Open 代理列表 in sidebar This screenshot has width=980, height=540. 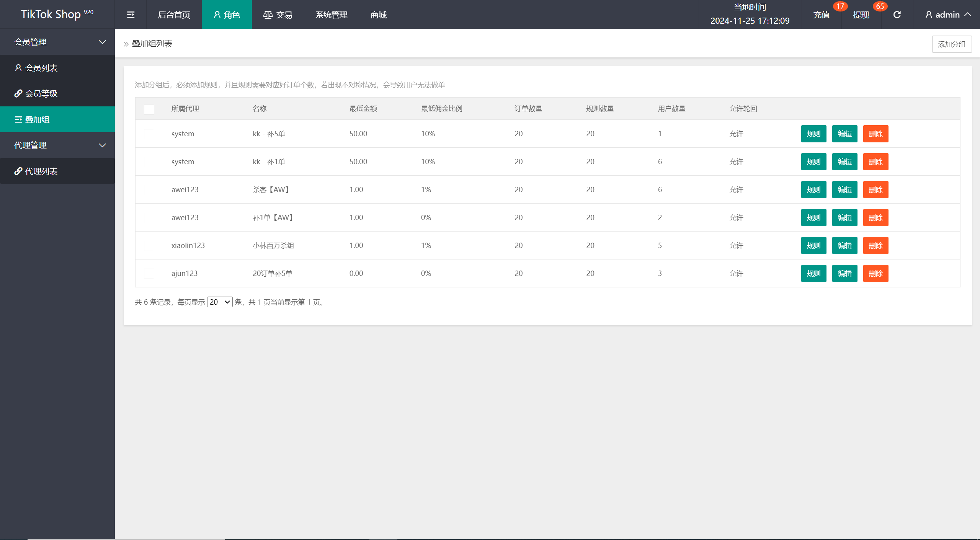coord(57,171)
